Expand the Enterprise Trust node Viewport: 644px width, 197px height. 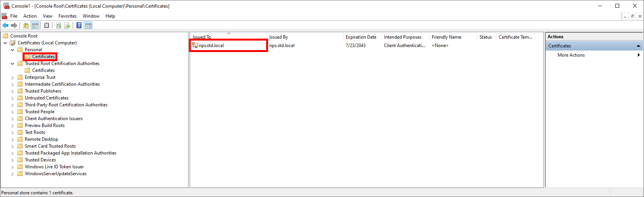point(13,77)
